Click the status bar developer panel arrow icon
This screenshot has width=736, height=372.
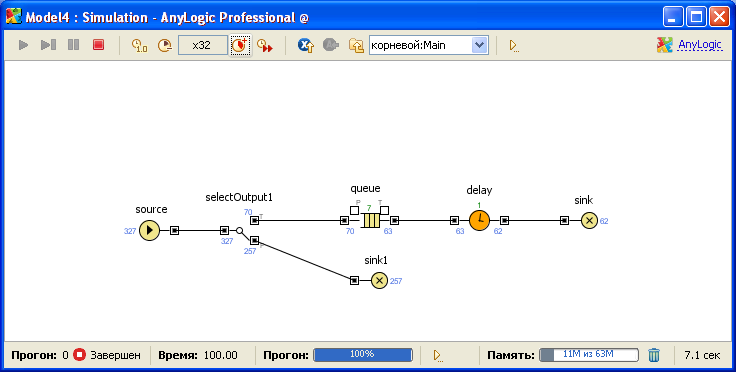coord(437,356)
